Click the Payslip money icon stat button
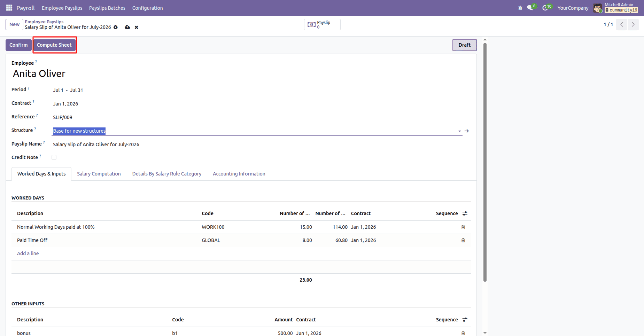 coord(322,24)
